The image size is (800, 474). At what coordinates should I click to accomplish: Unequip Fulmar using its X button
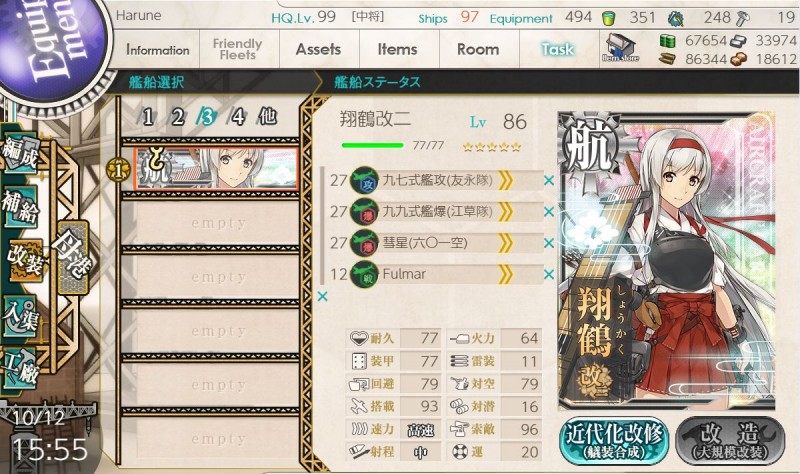(x=549, y=275)
